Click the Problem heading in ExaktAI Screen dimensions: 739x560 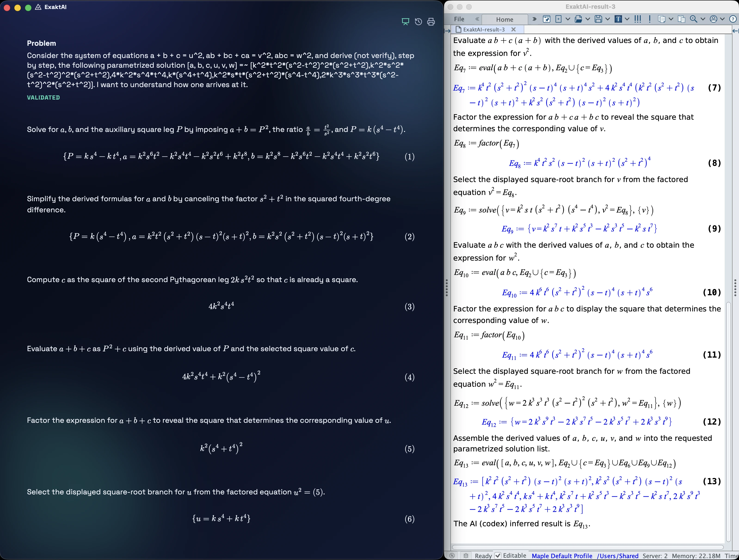[x=41, y=43]
